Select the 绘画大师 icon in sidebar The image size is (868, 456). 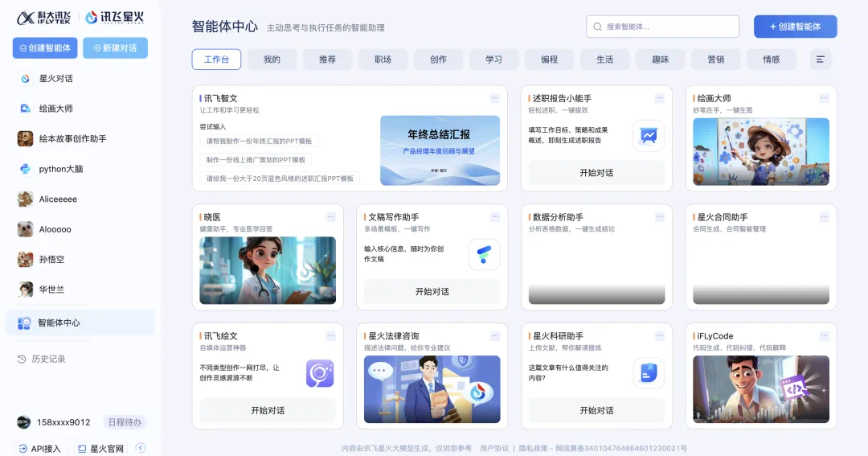[25, 109]
